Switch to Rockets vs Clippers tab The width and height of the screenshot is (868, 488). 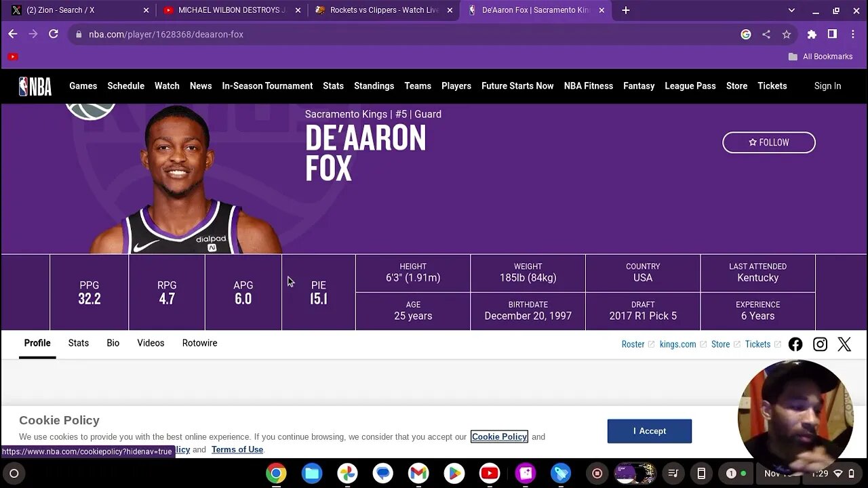(384, 10)
